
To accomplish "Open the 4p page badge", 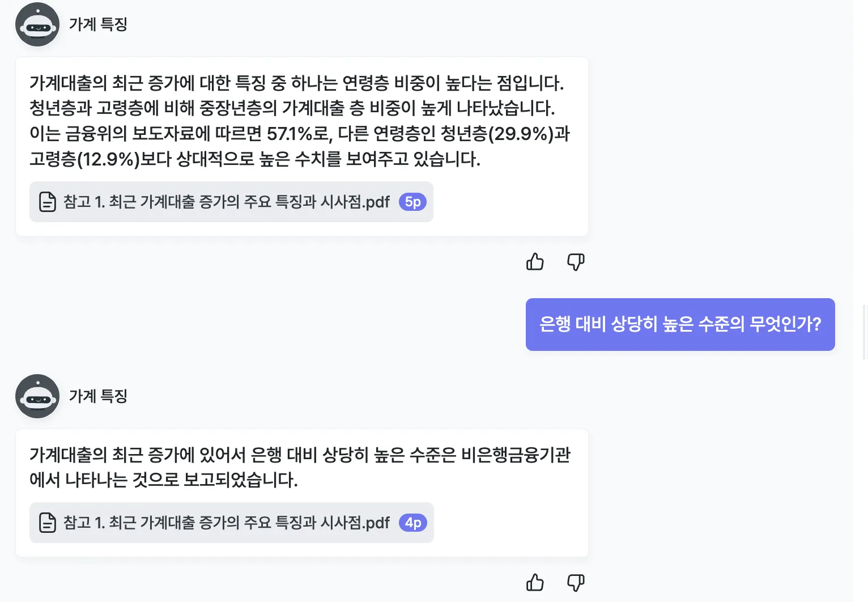I will point(413,523).
